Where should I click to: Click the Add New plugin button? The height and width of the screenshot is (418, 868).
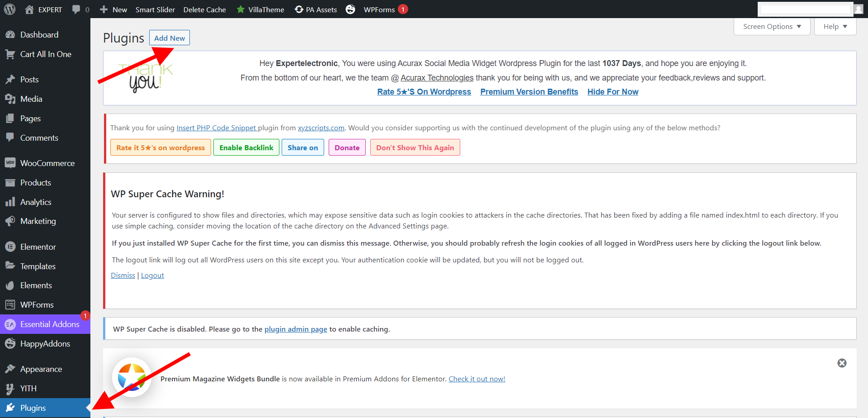pos(170,38)
